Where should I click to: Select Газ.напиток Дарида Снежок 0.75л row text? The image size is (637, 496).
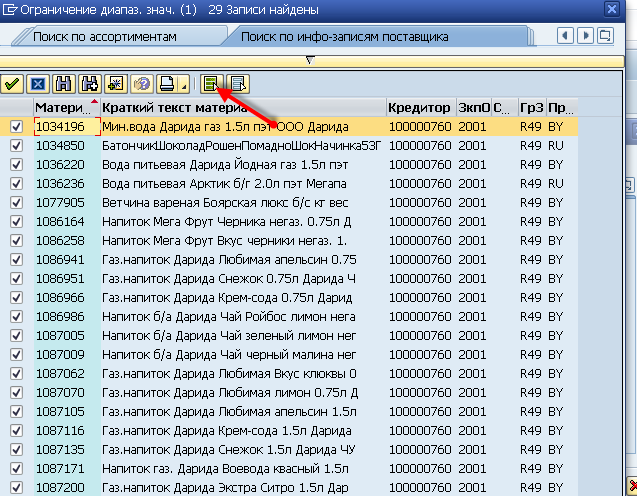(228, 279)
